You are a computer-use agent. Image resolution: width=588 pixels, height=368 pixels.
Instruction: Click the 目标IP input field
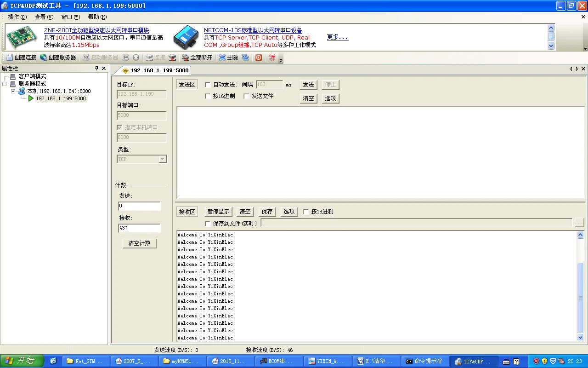tap(142, 94)
